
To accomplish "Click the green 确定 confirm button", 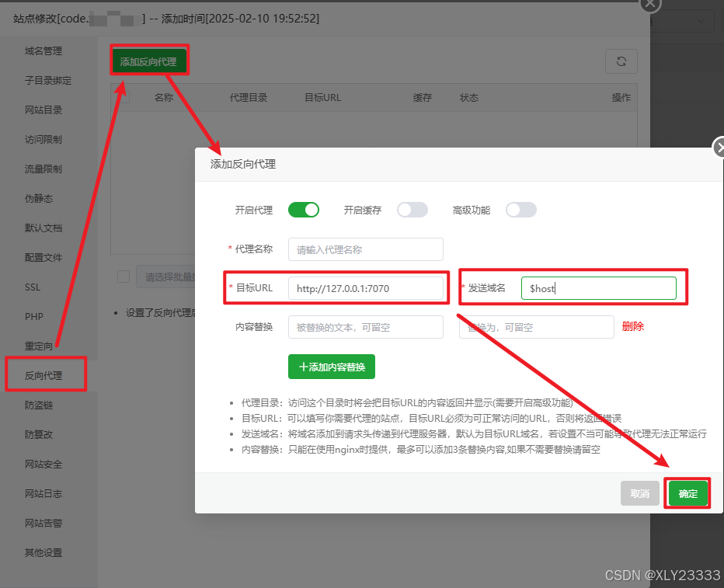I will tap(687, 492).
